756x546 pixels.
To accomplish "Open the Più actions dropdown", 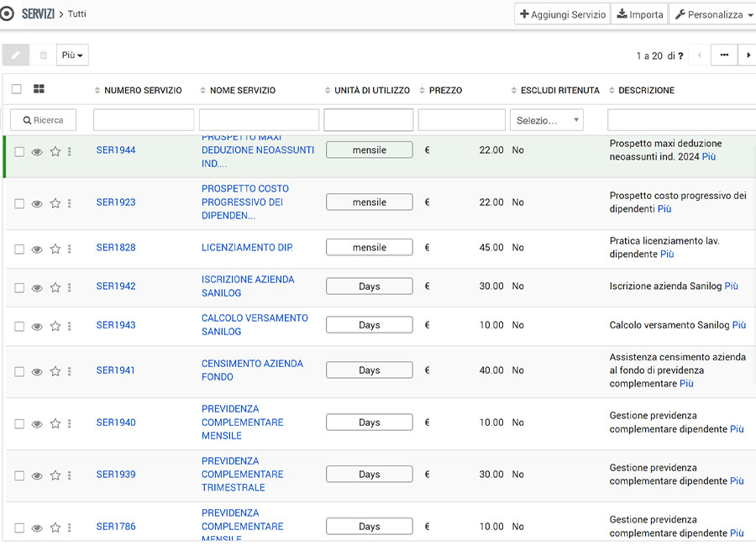I will click(72, 55).
